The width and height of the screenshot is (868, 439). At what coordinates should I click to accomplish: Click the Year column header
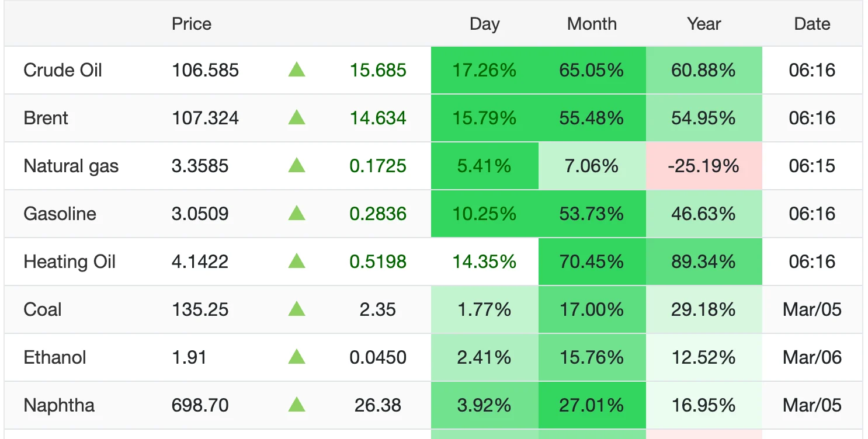[704, 24]
